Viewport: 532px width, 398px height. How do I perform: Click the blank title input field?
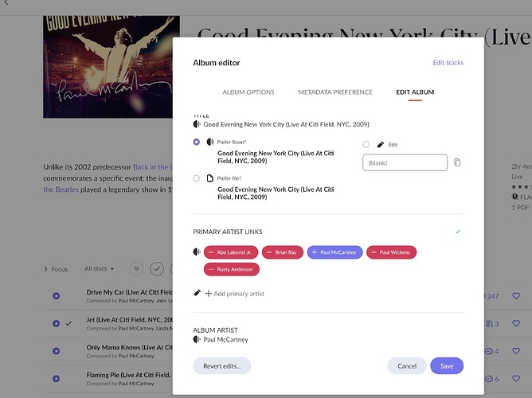point(405,162)
